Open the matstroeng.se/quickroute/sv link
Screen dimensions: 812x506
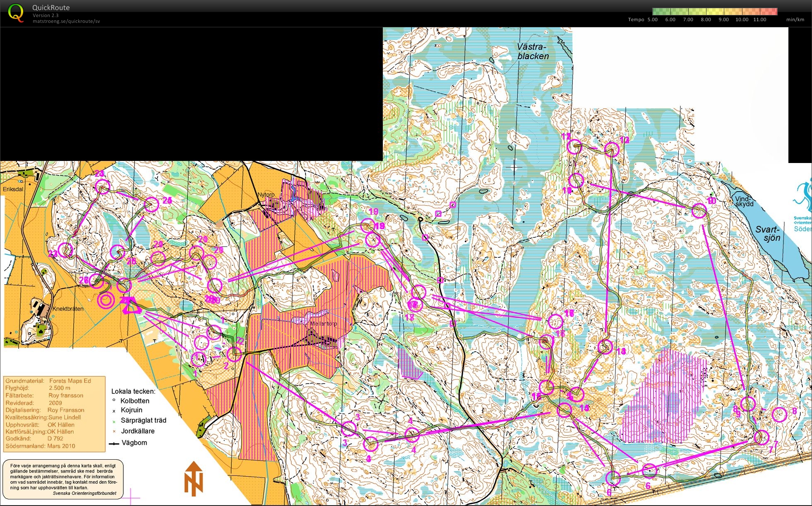pos(66,21)
